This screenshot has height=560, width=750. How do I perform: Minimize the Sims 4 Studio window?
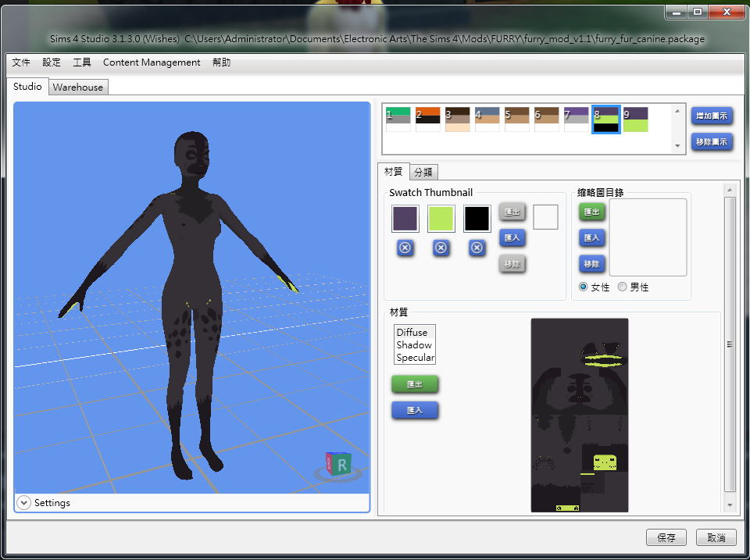coord(677,12)
